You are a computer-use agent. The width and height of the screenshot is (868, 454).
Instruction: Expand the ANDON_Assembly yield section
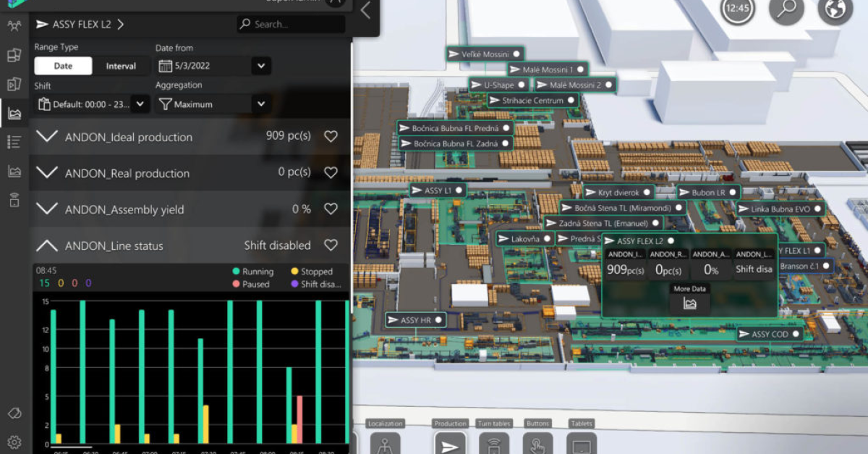click(48, 209)
